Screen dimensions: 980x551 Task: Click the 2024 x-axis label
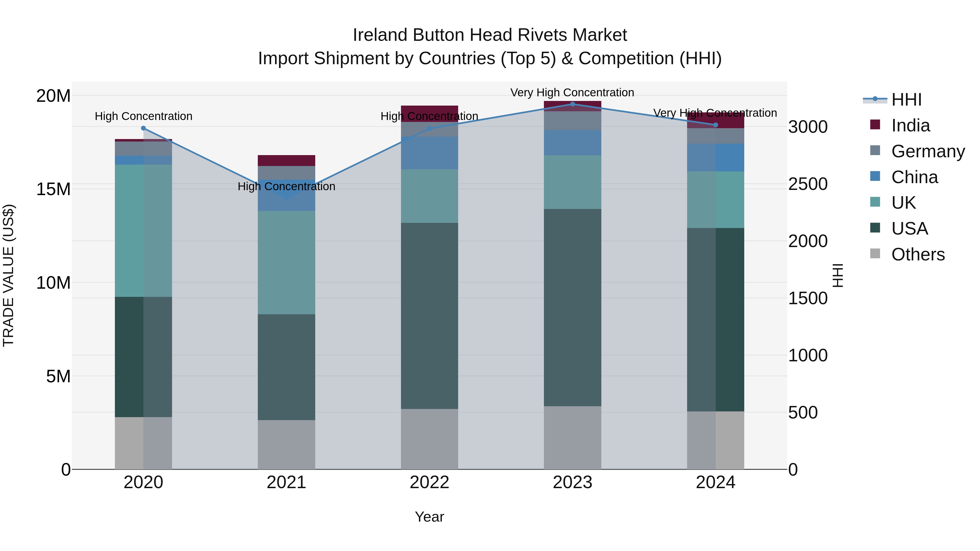[x=716, y=482]
